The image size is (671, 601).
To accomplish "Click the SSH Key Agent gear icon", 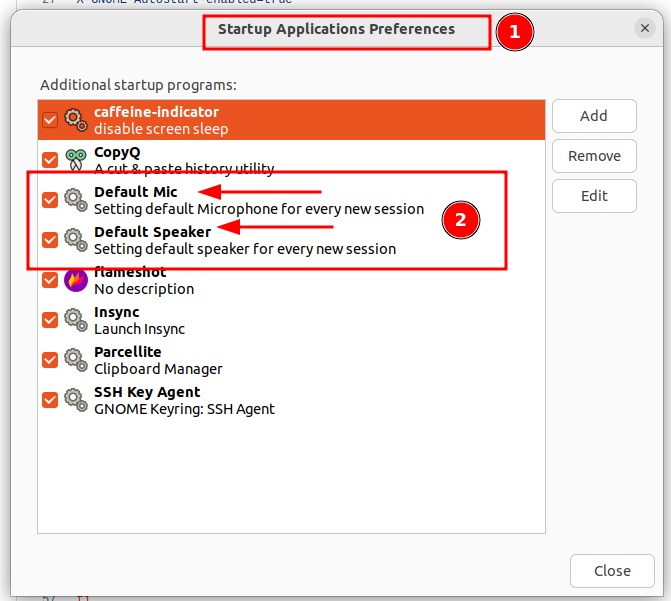I will point(76,400).
